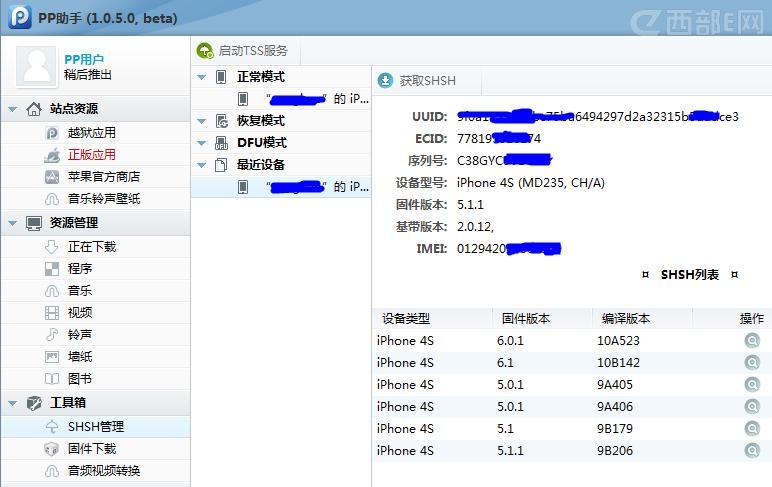Image resolution: width=772 pixels, height=487 pixels.
Task: Select the DFU模式 tree label
Action: click(262, 143)
